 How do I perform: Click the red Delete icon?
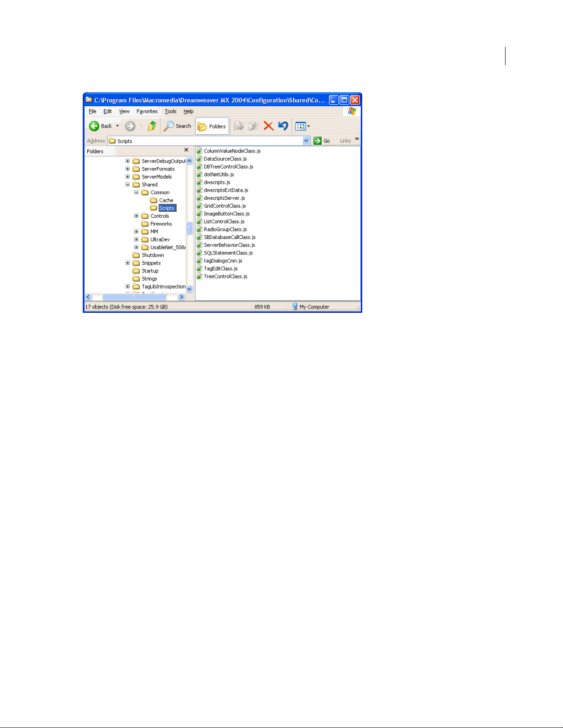point(268,126)
